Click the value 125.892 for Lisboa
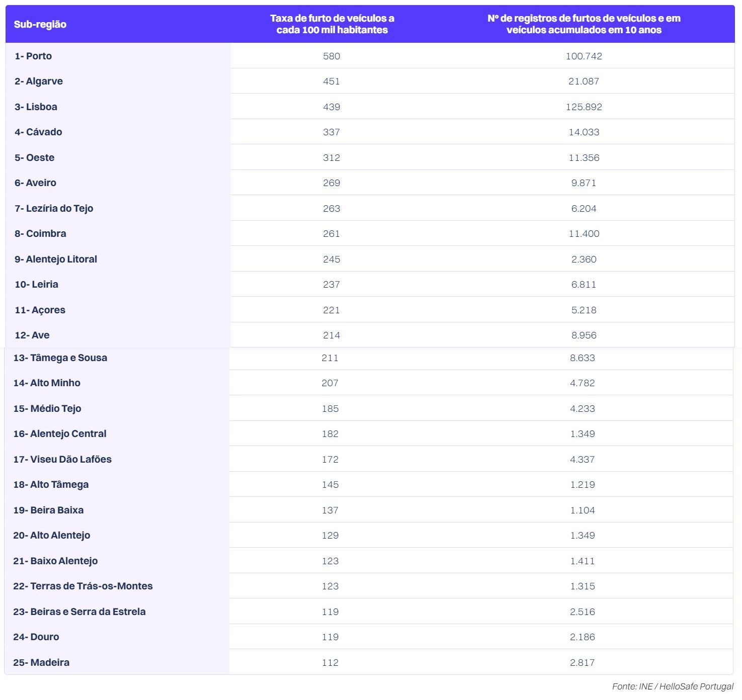Screen dimensions: 742x700 584,107
